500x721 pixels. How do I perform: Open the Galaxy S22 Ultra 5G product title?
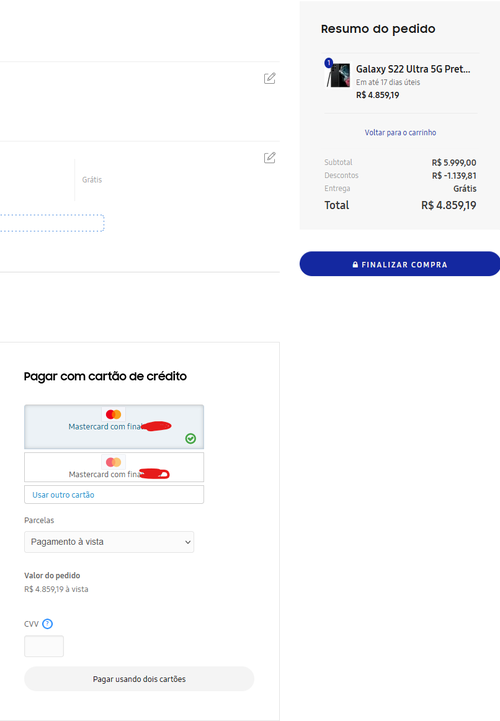point(413,69)
